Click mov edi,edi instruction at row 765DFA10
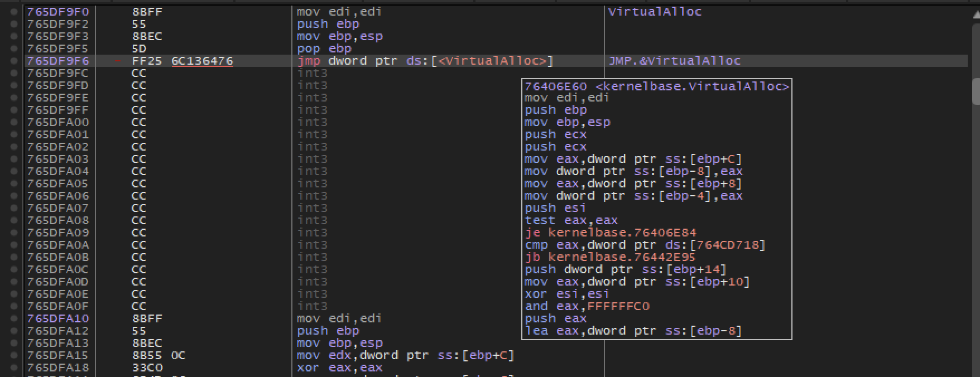This screenshot has width=980, height=377. [339, 318]
